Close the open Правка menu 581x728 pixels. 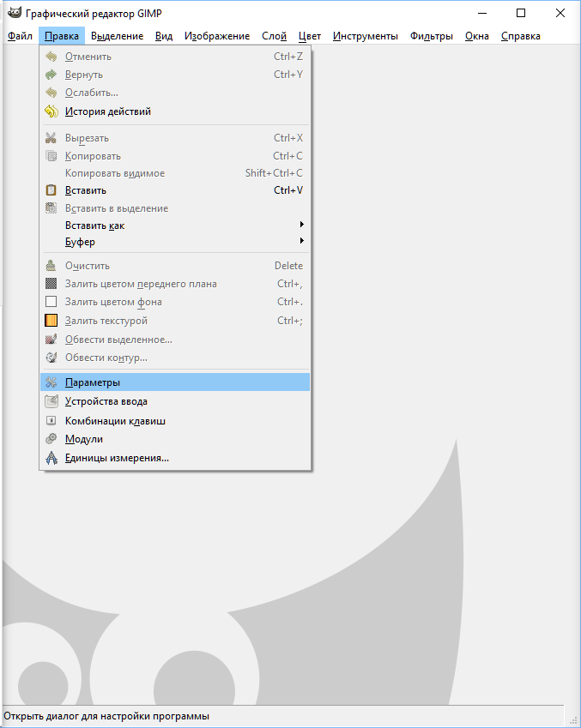click(62, 36)
